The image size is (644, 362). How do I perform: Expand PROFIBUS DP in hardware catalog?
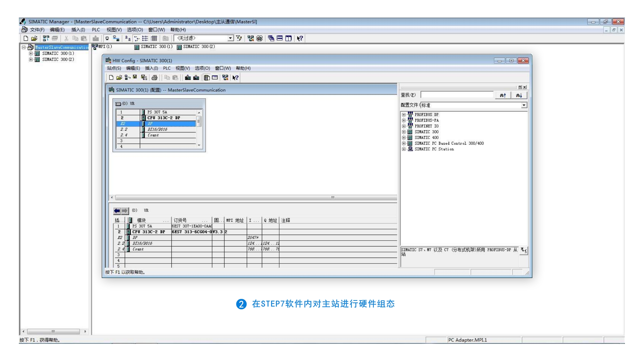[x=404, y=115]
